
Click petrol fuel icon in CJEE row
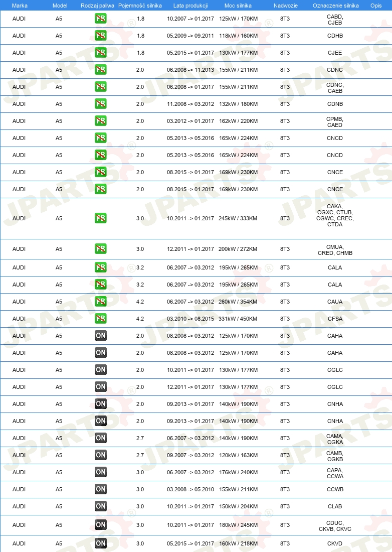pos(101,53)
